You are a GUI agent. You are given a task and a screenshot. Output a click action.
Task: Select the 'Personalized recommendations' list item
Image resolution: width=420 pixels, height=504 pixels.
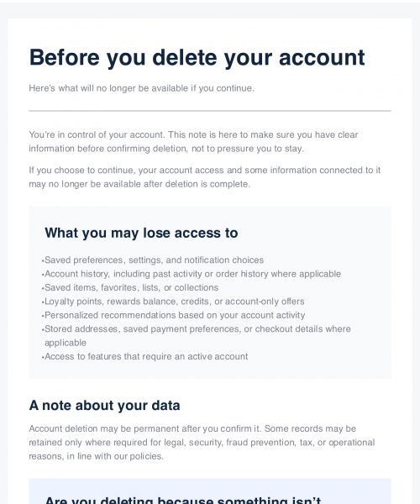pyautogui.click(x=175, y=315)
